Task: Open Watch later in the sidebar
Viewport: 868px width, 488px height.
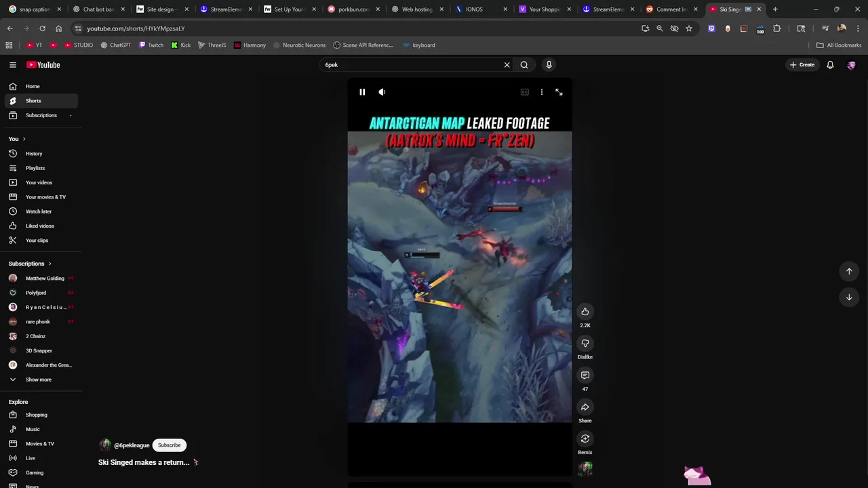Action: [x=41, y=211]
